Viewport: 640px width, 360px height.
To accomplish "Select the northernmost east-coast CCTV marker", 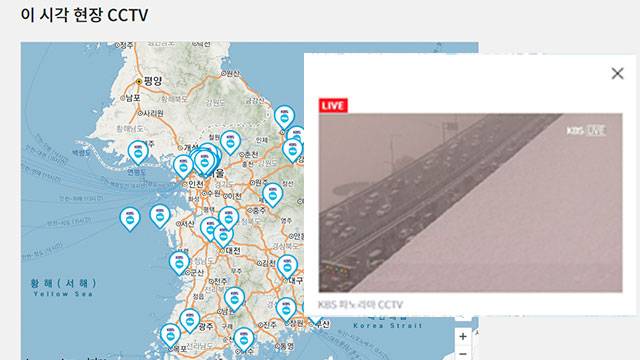I will [x=284, y=117].
